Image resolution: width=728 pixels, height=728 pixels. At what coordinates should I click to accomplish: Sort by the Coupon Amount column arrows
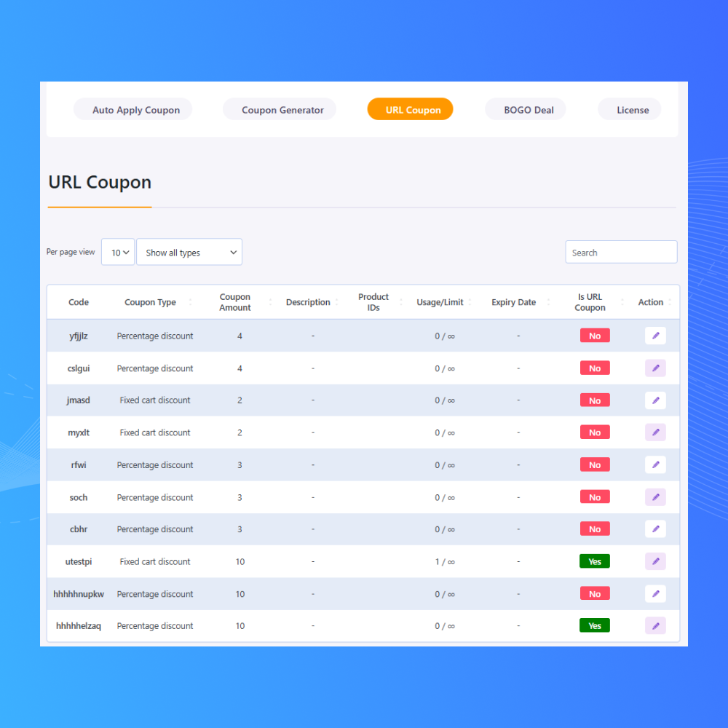(270, 302)
